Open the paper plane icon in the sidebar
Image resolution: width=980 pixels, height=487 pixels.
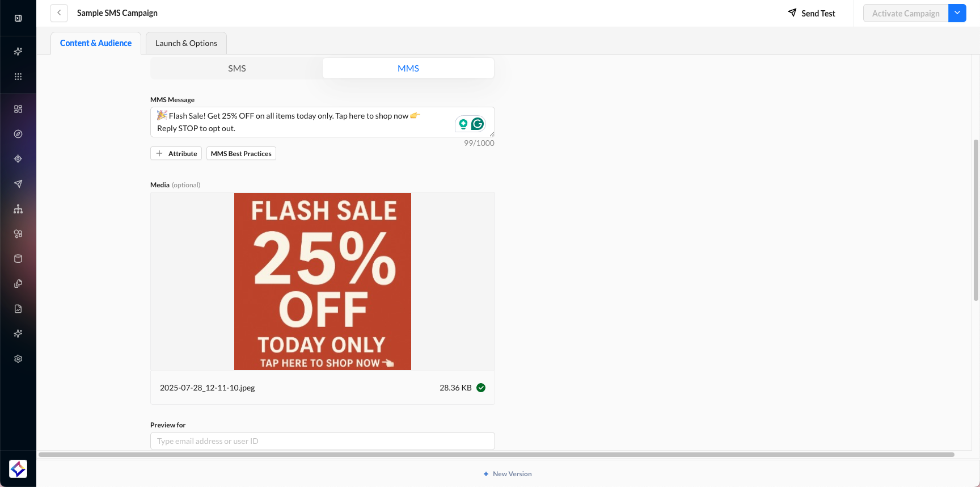[18, 184]
